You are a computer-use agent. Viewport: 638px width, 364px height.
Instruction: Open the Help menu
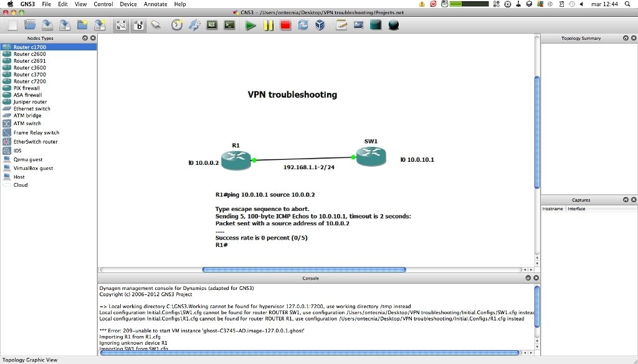tap(180, 4)
